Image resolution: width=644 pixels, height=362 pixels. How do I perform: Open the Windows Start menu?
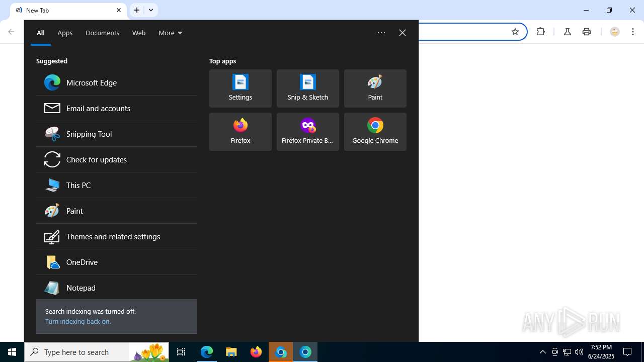[12, 352]
